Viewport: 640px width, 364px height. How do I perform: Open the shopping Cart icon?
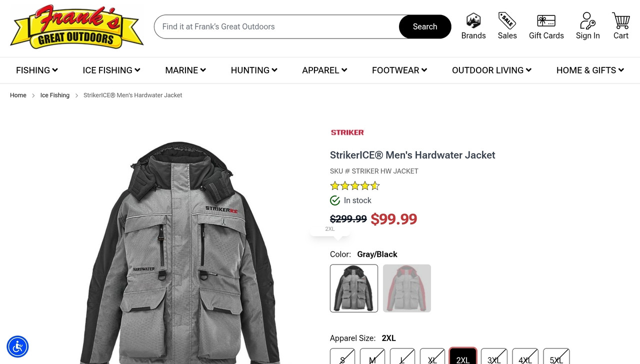click(621, 21)
